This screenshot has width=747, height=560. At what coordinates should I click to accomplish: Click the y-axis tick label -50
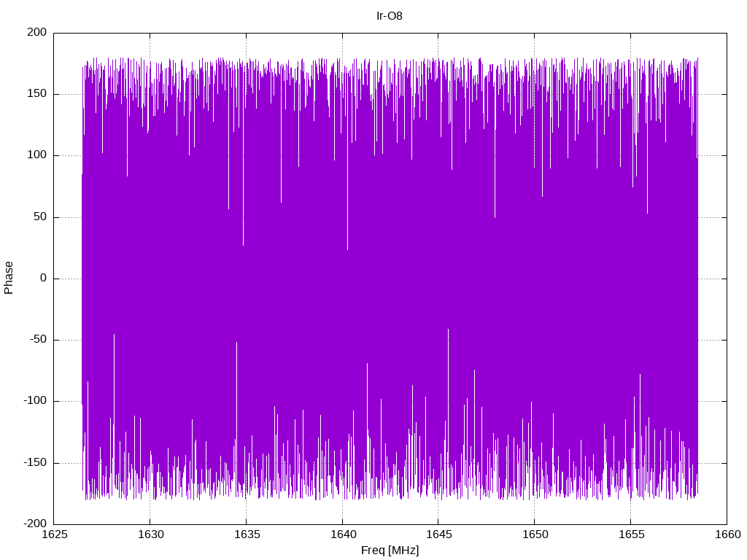(38, 340)
